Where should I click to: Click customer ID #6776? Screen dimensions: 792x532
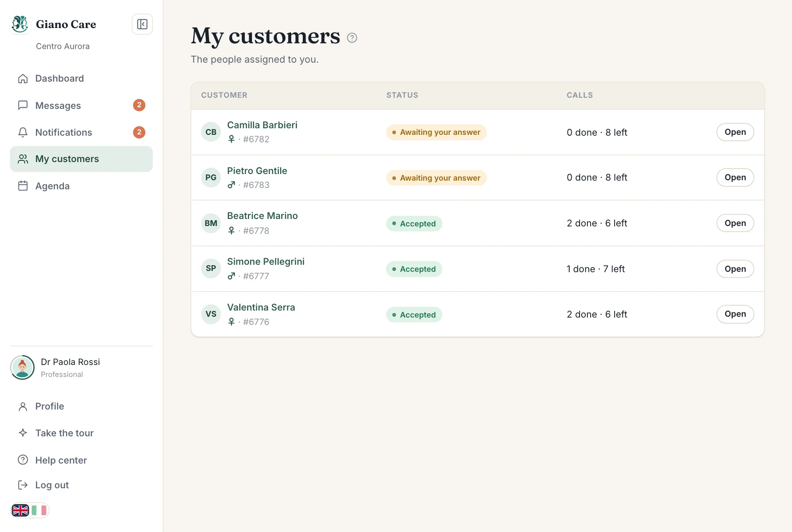(x=256, y=322)
